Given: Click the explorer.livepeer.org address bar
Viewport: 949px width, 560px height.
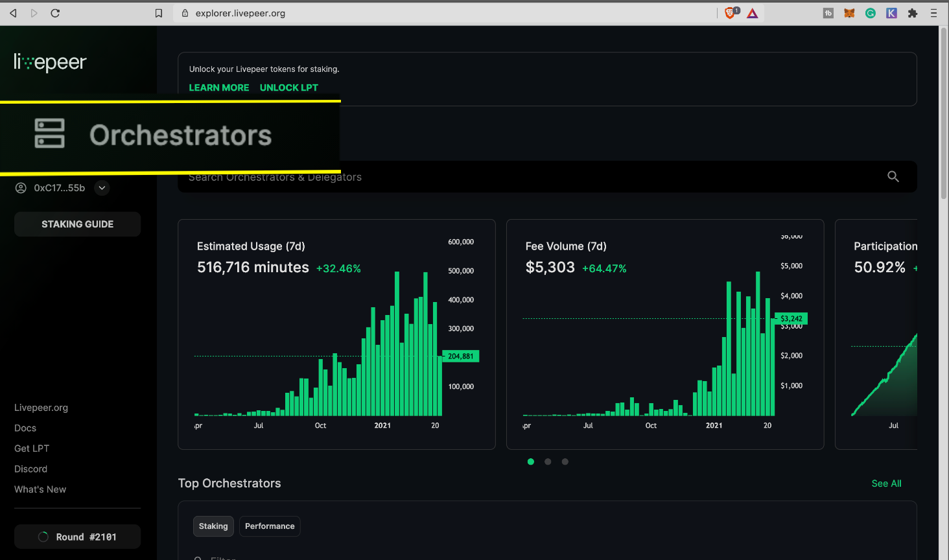Looking at the screenshot, I should click(x=445, y=13).
